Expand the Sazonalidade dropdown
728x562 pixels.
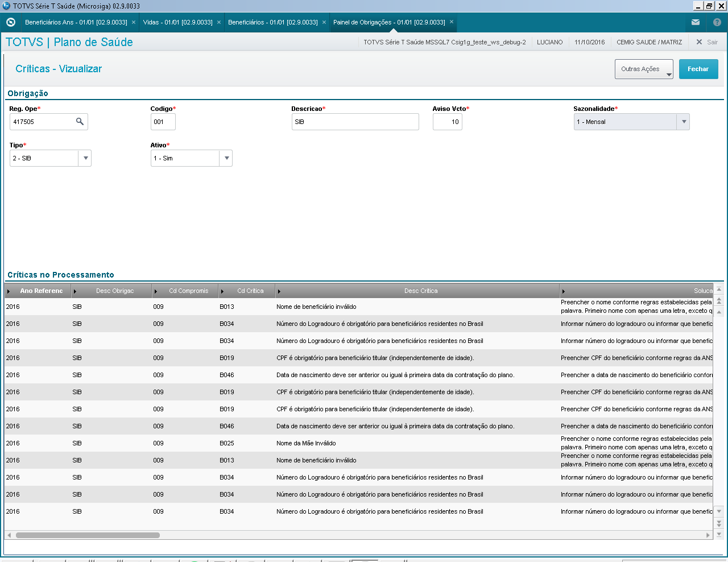684,122
